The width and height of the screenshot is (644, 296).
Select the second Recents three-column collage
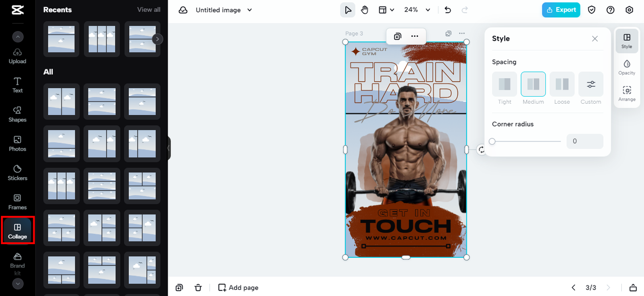point(102,39)
